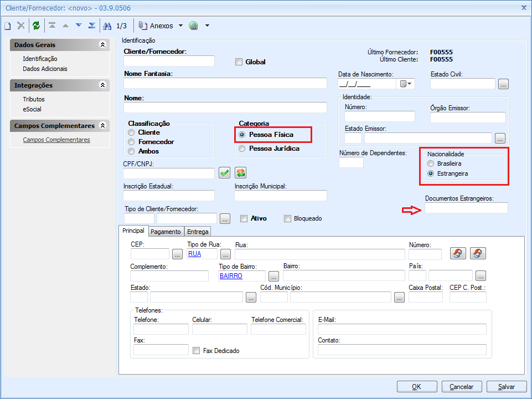Image resolution: width=532 pixels, height=399 pixels.
Task: Open Tributos in the sidebar
Action: point(34,99)
